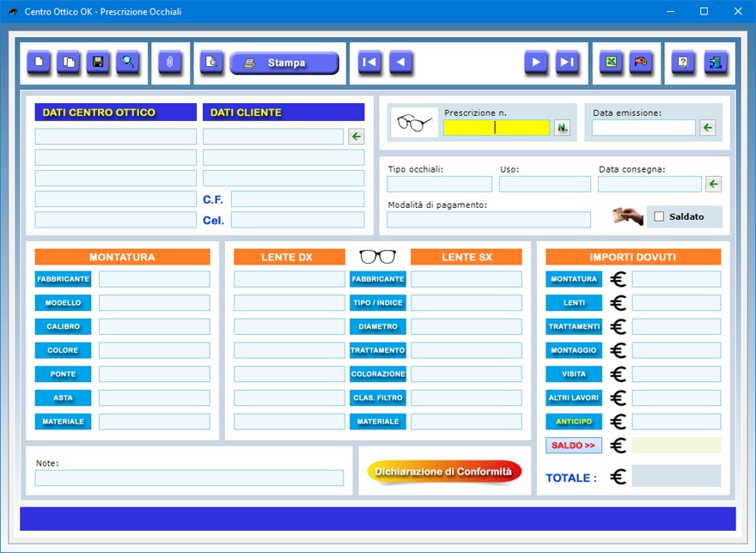Click the ASTA label button

click(64, 398)
